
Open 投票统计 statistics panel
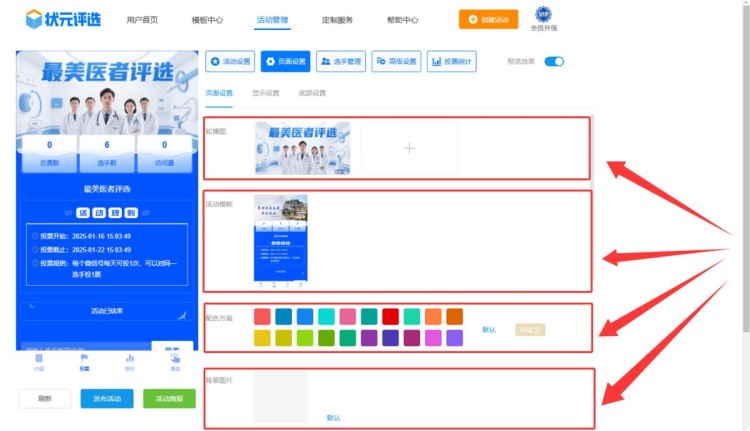click(452, 62)
